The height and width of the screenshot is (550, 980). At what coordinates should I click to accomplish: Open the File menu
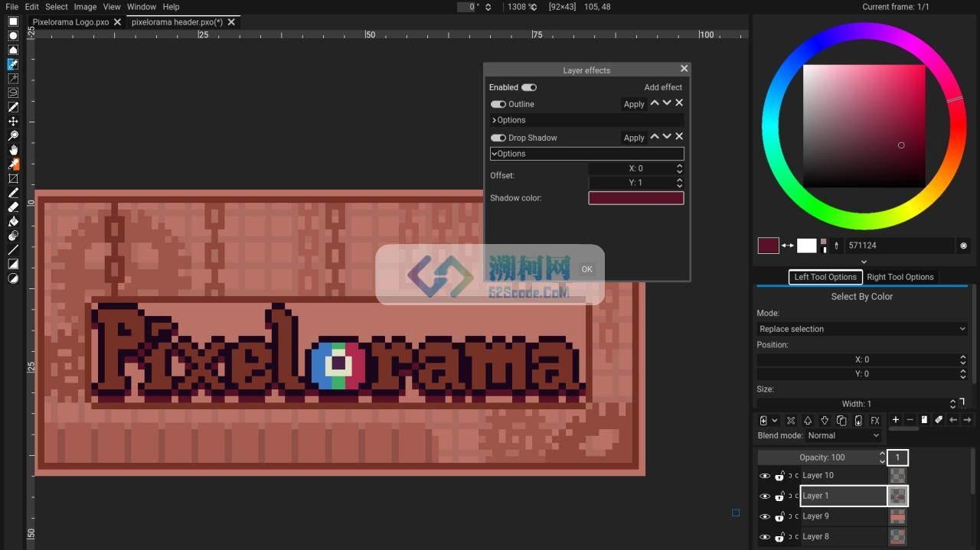click(x=12, y=7)
